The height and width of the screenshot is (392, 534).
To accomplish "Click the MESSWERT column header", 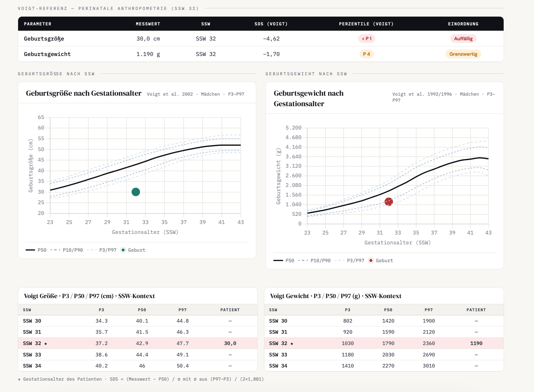I will (x=148, y=24).
